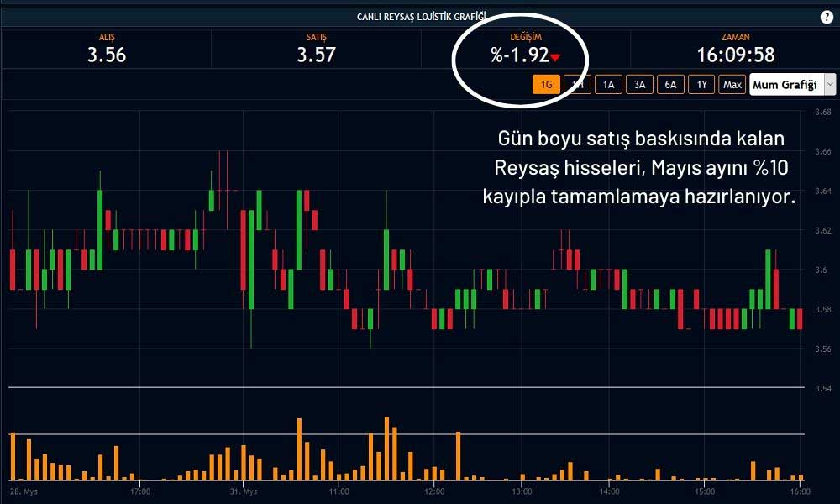This screenshot has height=504, width=840.
Task: Click the 31. Mys date axis label
Action: [244, 491]
